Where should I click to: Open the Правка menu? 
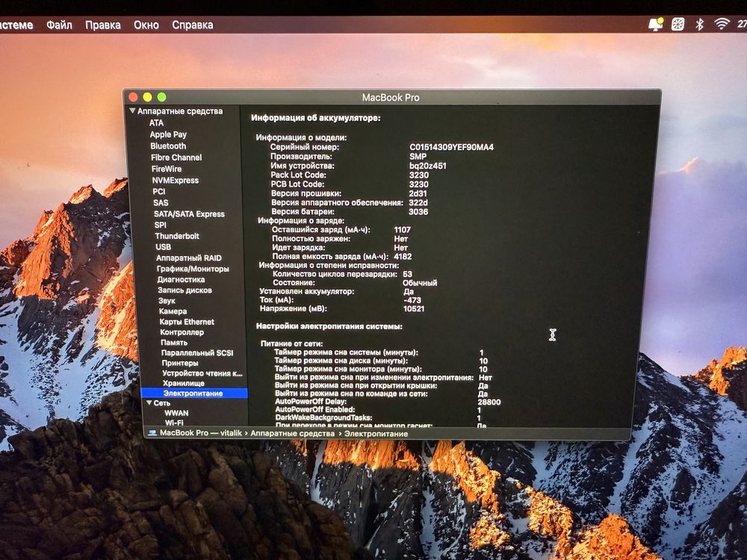coord(103,25)
